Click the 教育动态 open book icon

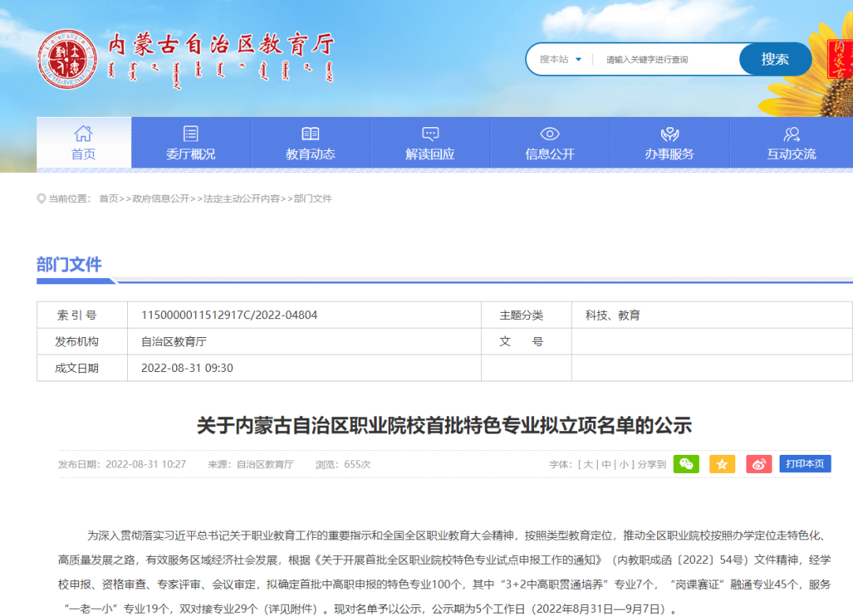(310, 133)
